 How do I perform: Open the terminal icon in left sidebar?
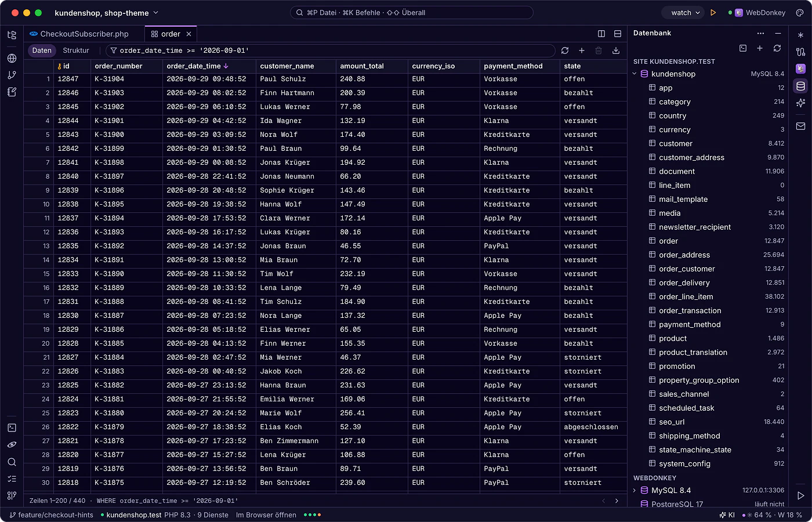[12, 427]
